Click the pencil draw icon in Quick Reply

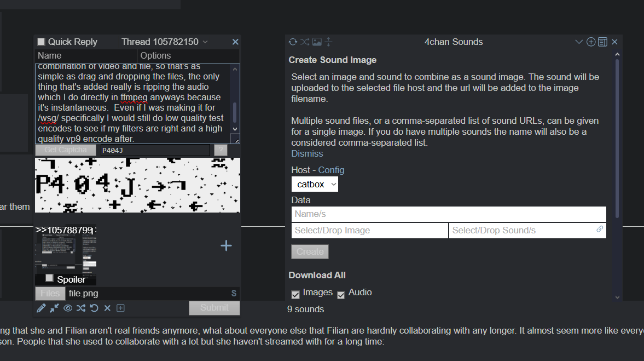tap(41, 308)
